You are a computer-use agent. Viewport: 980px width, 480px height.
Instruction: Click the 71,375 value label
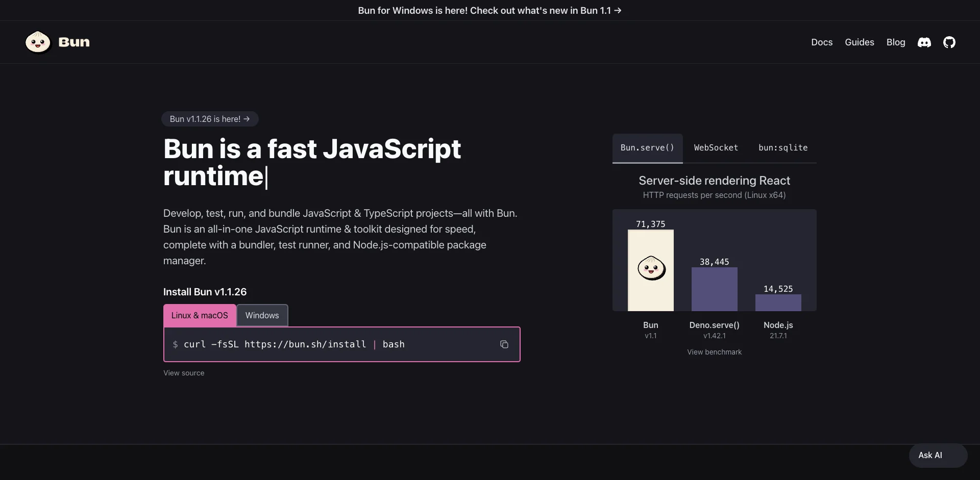coord(650,224)
